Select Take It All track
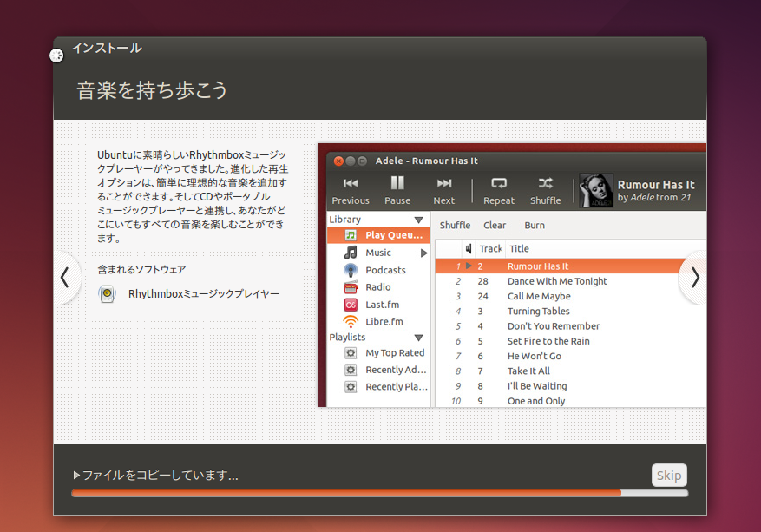 [x=570, y=371]
